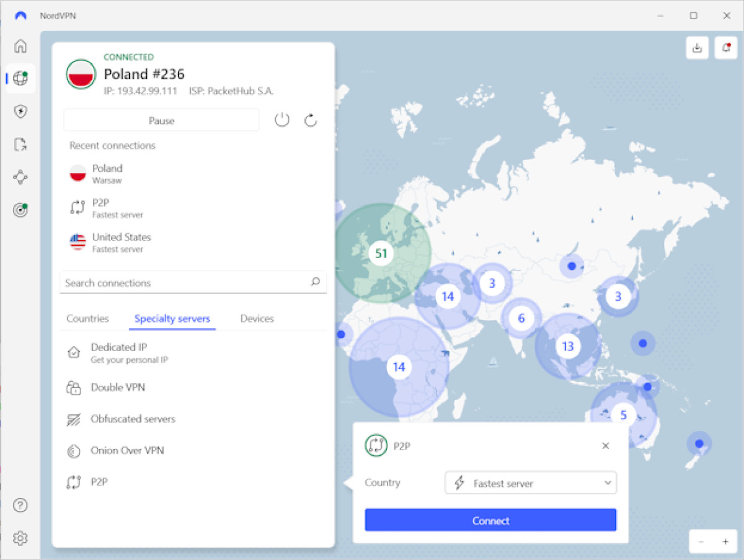The image size is (744, 560).
Task: Click the Poland flag of connected server
Action: pyautogui.click(x=81, y=74)
